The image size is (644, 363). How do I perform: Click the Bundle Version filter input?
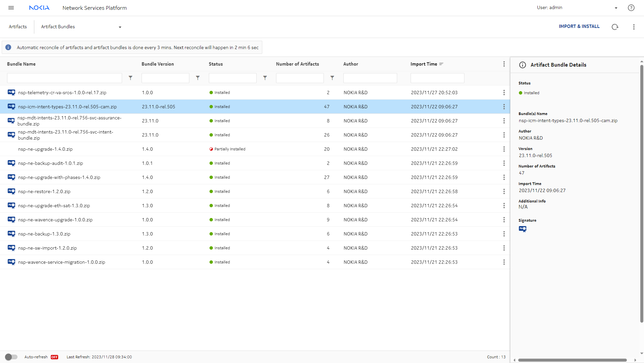pyautogui.click(x=165, y=78)
